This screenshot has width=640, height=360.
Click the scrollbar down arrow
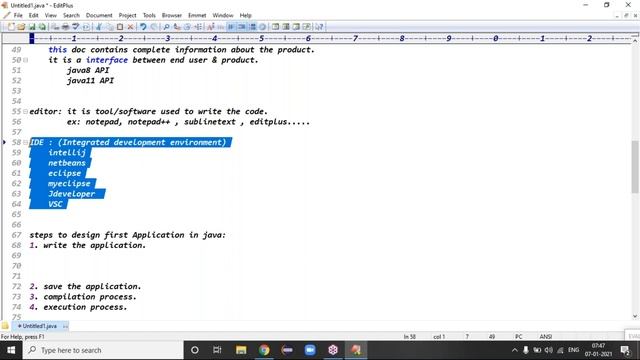[635, 316]
